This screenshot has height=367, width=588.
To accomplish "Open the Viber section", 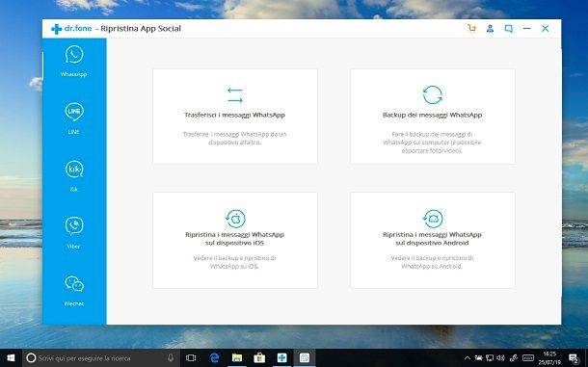I will point(74,233).
